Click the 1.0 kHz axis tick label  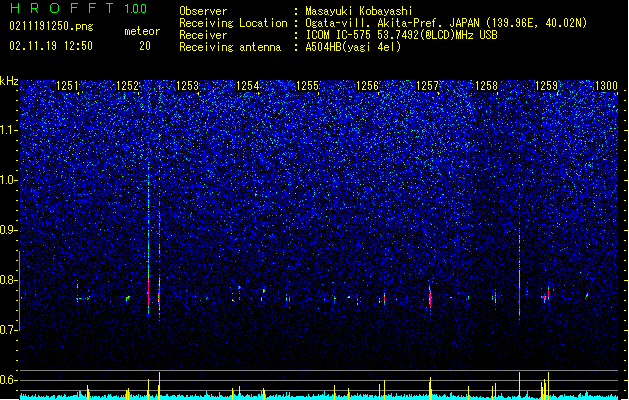tap(8, 180)
